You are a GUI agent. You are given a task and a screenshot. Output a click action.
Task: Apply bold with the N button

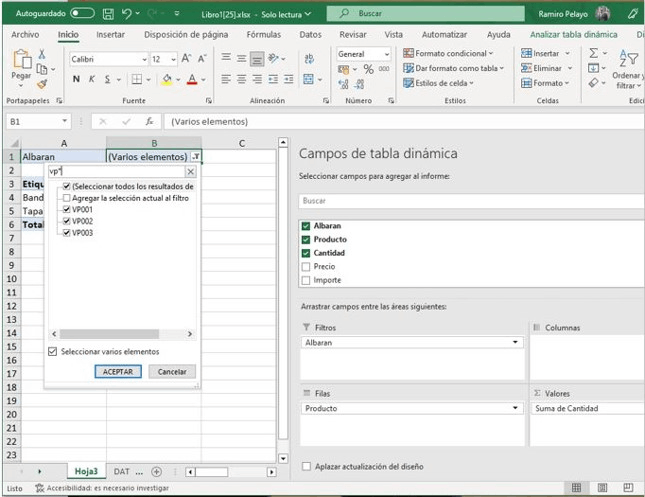76,79
